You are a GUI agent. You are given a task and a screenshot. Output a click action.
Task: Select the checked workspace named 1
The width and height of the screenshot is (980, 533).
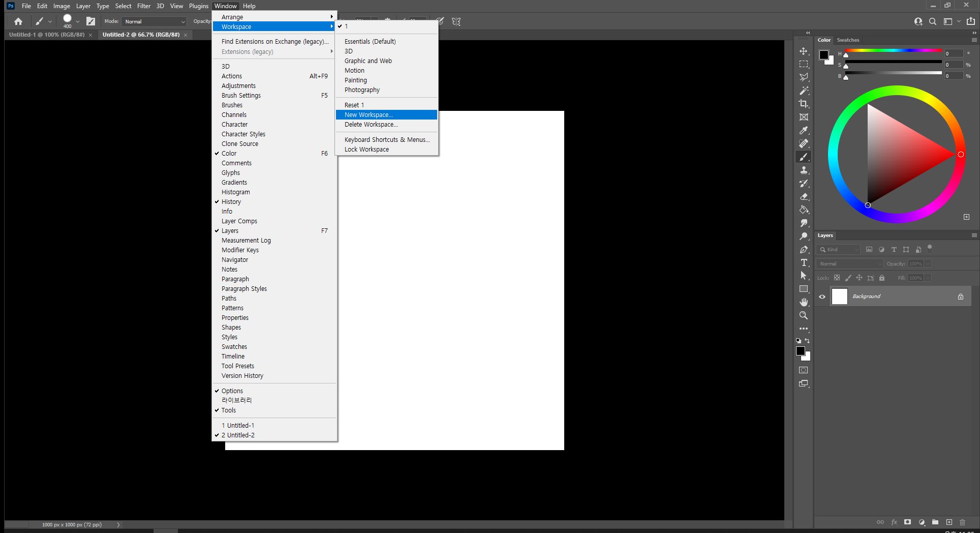tap(386, 26)
